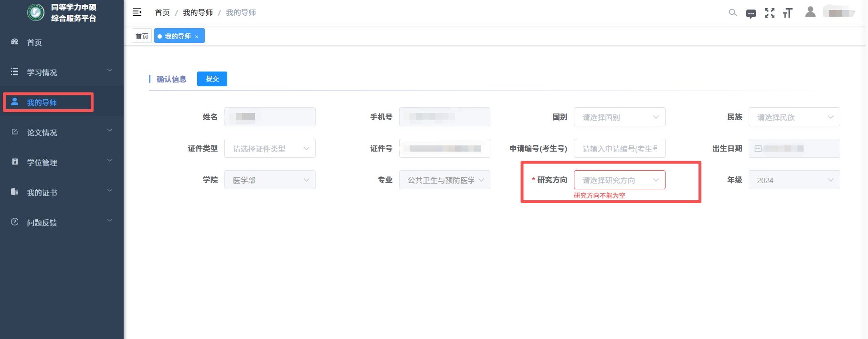
Task: Click the font size adjustment icon
Action: [x=788, y=13]
